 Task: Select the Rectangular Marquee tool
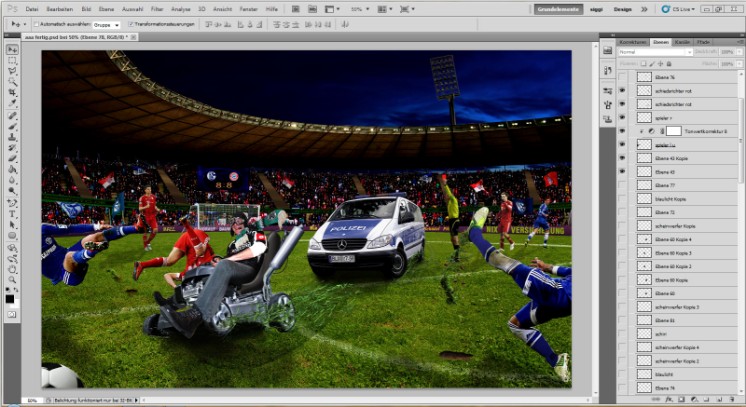[x=12, y=61]
